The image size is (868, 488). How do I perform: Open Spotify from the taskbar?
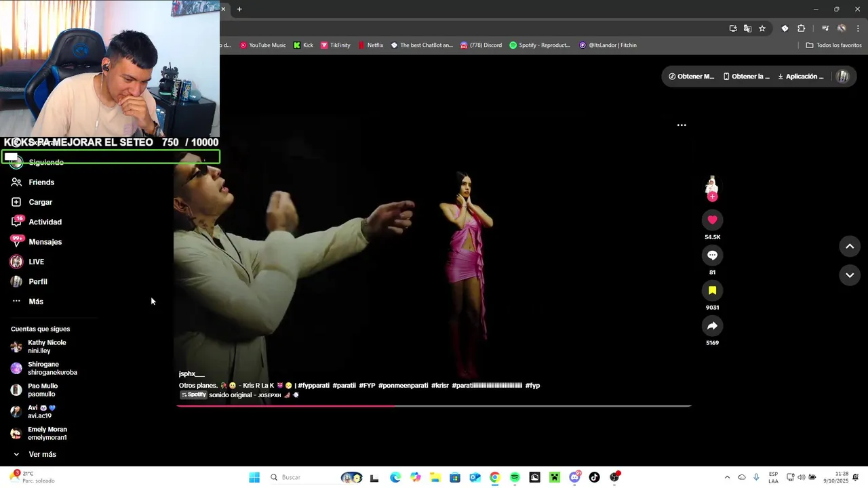coord(515,477)
